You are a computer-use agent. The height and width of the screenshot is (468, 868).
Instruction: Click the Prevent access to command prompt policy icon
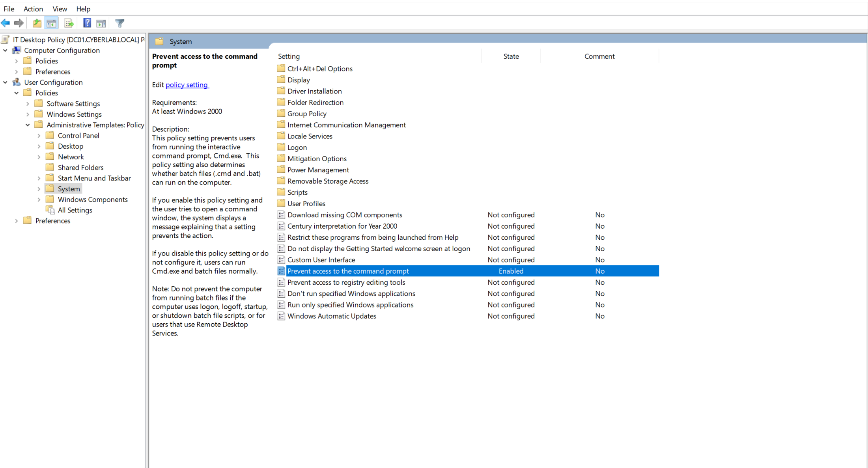(281, 271)
